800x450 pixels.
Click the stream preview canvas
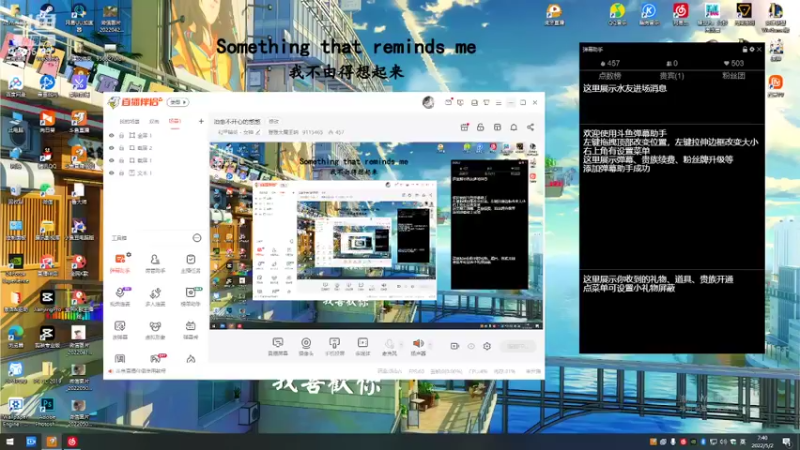click(x=376, y=235)
